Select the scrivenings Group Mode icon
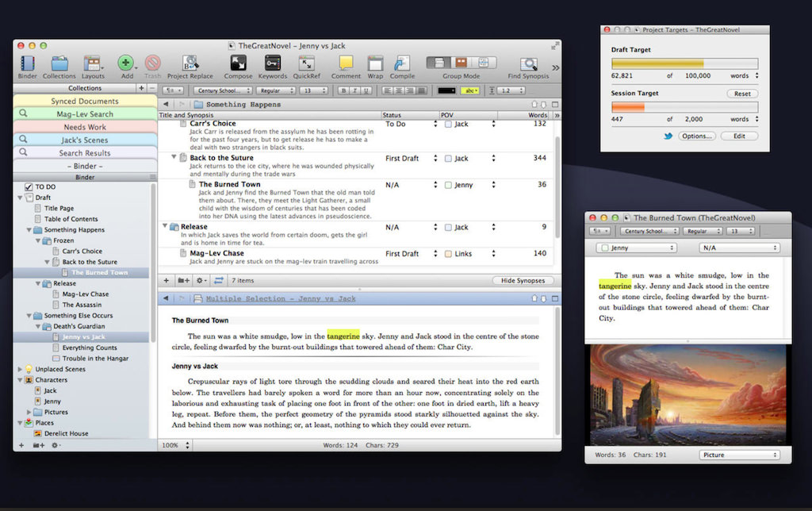 439,63
